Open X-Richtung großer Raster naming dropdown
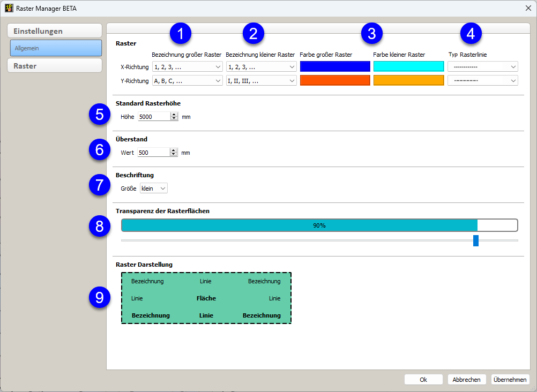537x392 pixels. [x=188, y=67]
